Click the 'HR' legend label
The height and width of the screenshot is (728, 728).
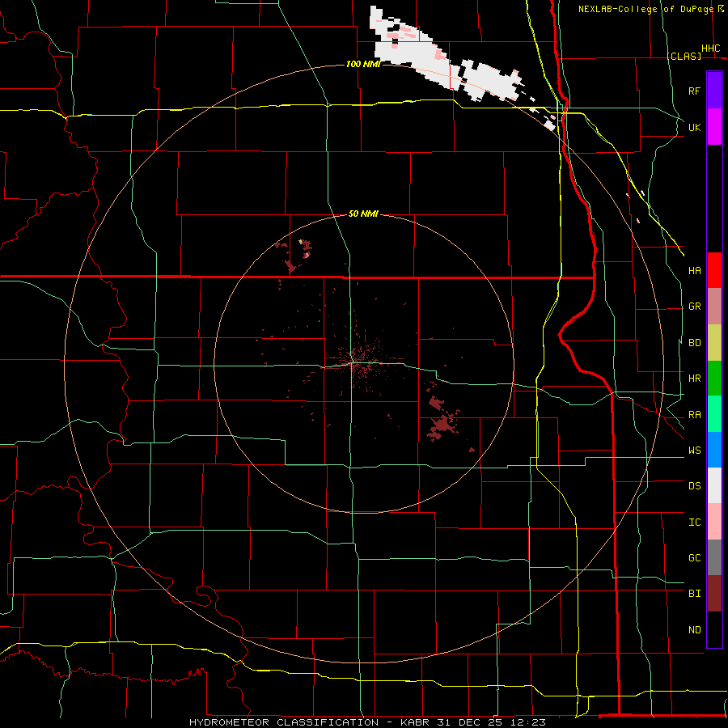(694, 379)
